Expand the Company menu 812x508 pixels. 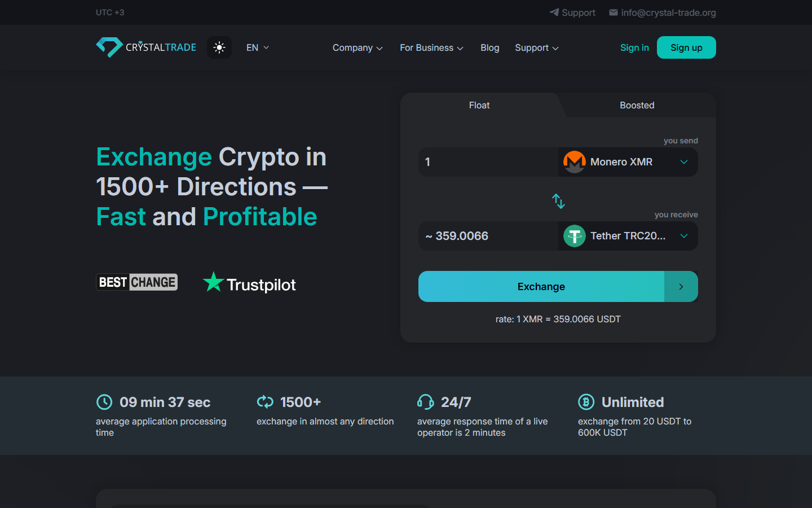[358, 48]
